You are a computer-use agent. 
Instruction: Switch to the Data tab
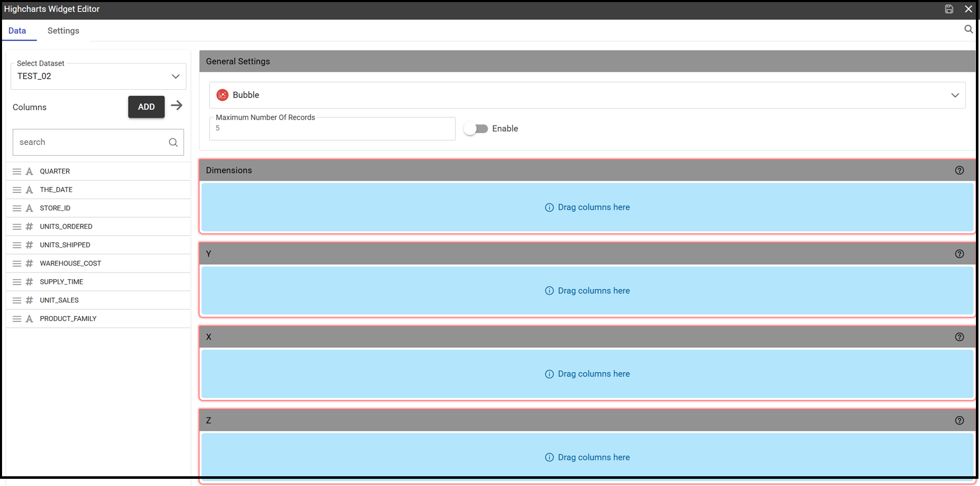17,31
